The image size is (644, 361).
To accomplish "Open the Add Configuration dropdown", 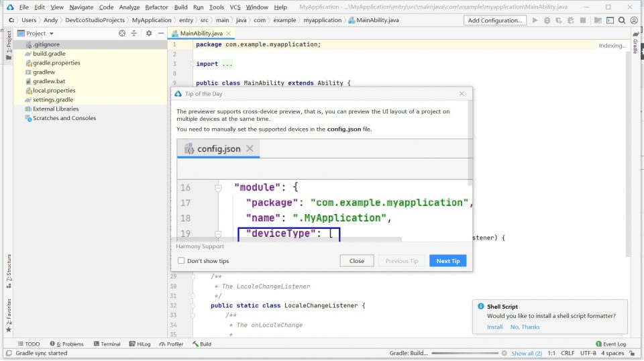I will pos(495,20).
